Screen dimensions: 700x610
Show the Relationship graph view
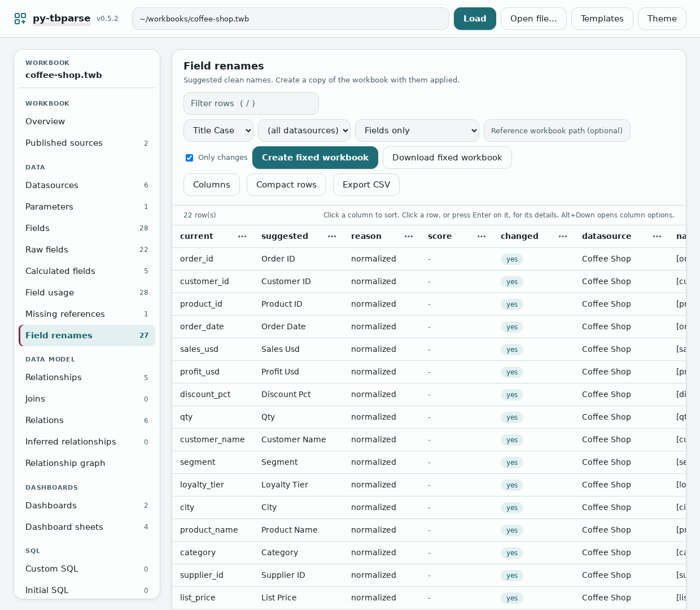tap(87, 463)
